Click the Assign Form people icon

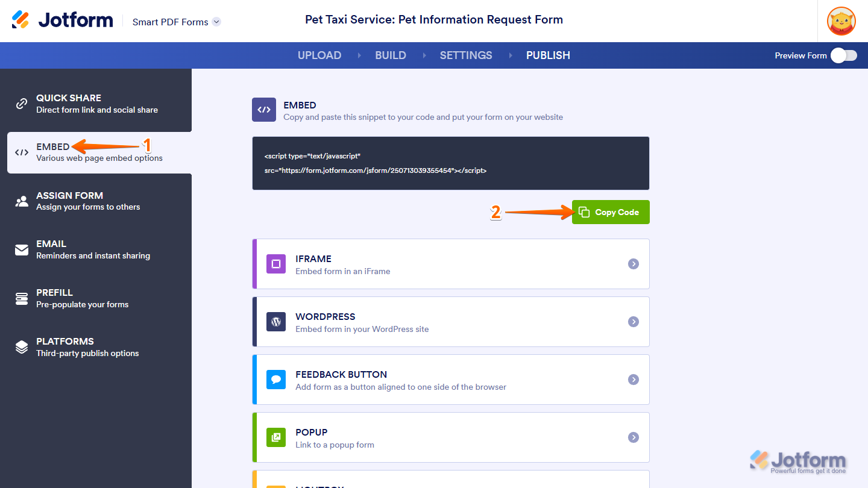(22, 201)
